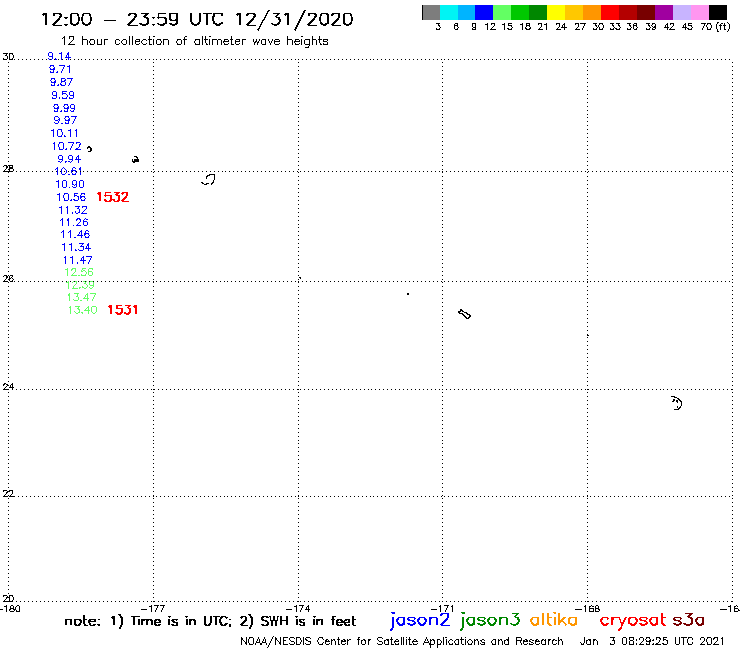Image resolution: width=740 pixels, height=650 pixels.
Task: Click the -177 longitude axis label
Action: point(153,608)
